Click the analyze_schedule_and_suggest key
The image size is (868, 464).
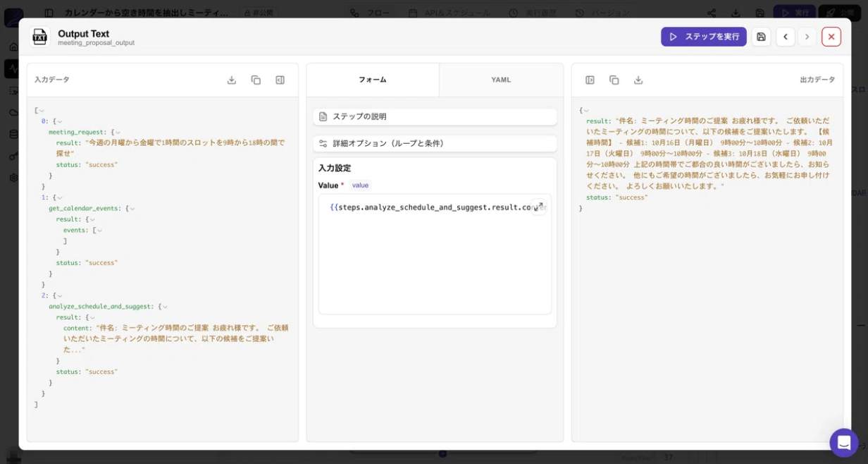tap(101, 307)
